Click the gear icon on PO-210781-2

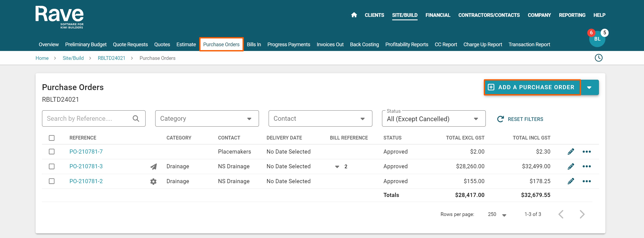point(153,181)
